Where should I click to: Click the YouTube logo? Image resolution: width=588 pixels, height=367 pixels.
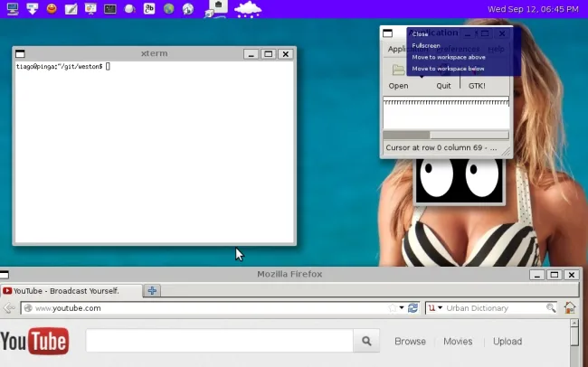pyautogui.click(x=34, y=341)
